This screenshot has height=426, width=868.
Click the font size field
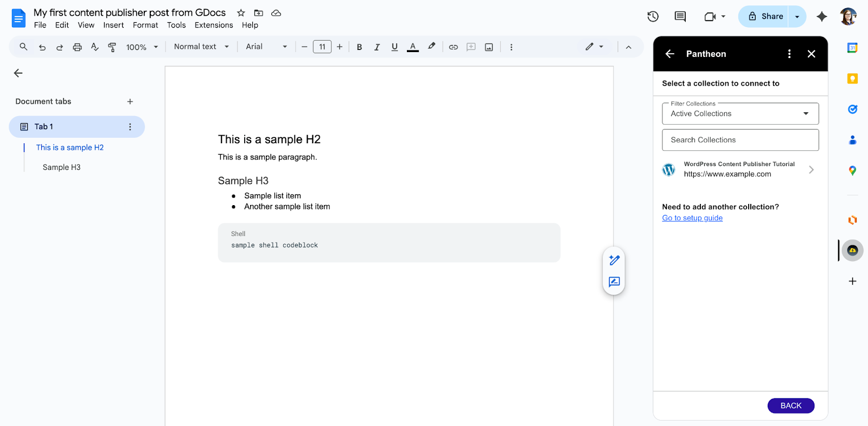(322, 47)
